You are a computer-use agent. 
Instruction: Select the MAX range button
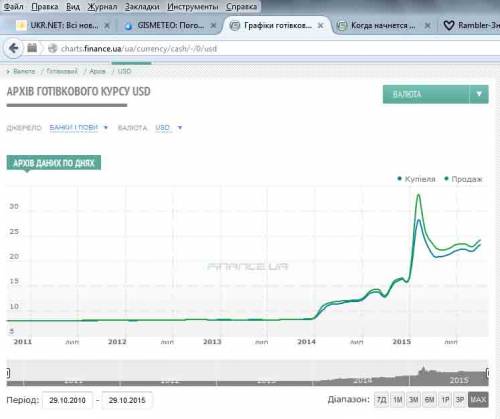[478, 400]
